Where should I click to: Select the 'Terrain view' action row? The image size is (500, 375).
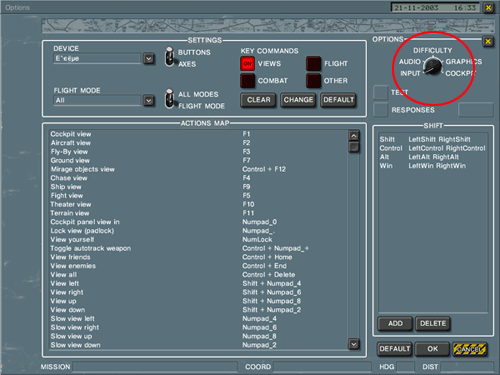(198, 213)
